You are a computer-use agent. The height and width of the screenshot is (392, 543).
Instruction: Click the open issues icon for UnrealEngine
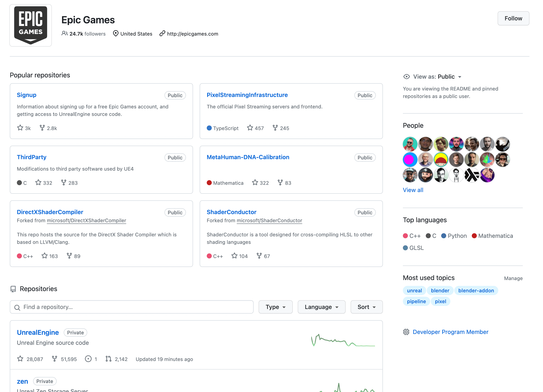tap(88, 359)
